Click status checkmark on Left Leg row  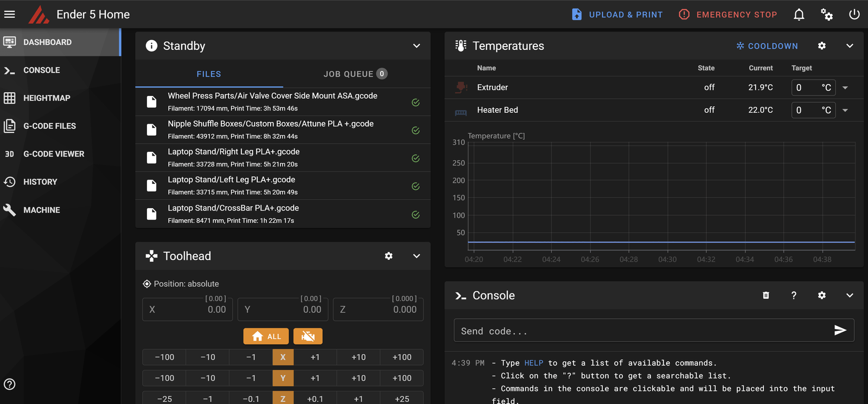point(416,186)
